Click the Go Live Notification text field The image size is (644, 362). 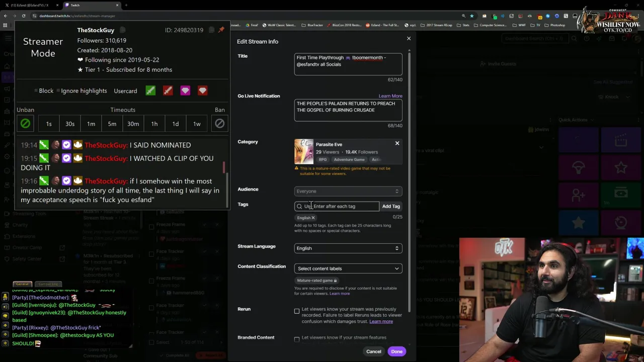[348, 110]
